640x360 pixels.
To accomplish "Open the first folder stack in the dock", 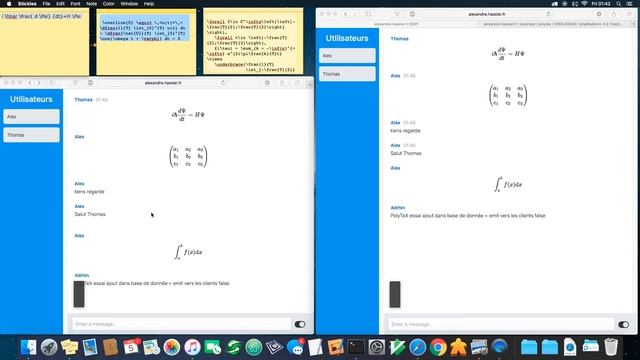I will tap(529, 347).
